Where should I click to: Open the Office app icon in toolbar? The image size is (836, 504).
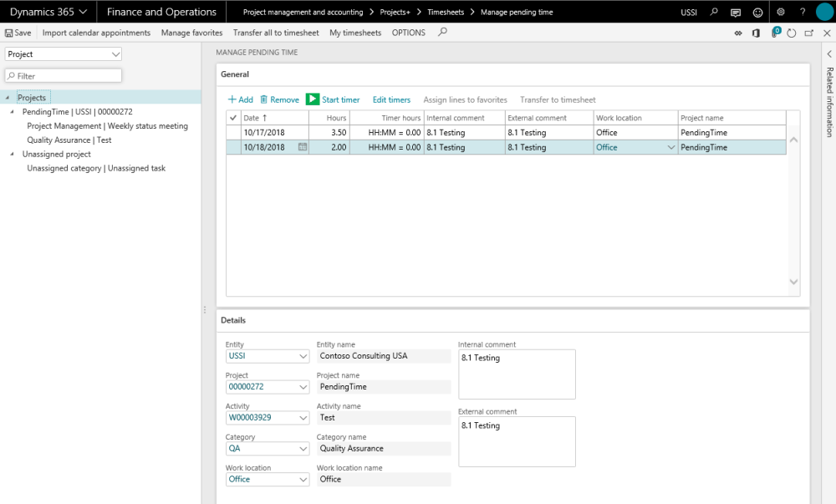[x=756, y=33]
